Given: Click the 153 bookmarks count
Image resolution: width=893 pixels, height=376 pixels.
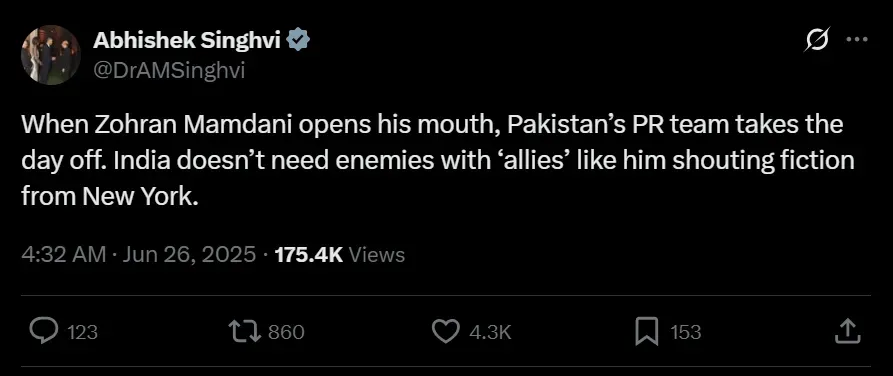Looking at the screenshot, I should click(x=685, y=332).
